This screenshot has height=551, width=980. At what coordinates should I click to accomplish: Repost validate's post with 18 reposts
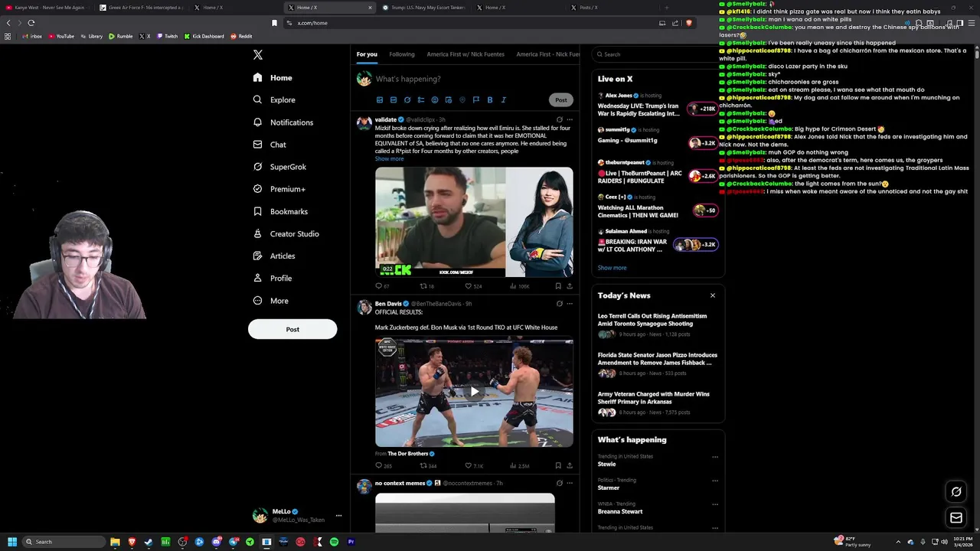click(x=426, y=286)
